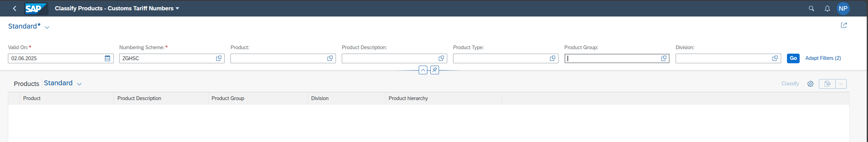This screenshot has width=868, height=142.
Task: Click the Product Description input field
Action: (x=389, y=58)
